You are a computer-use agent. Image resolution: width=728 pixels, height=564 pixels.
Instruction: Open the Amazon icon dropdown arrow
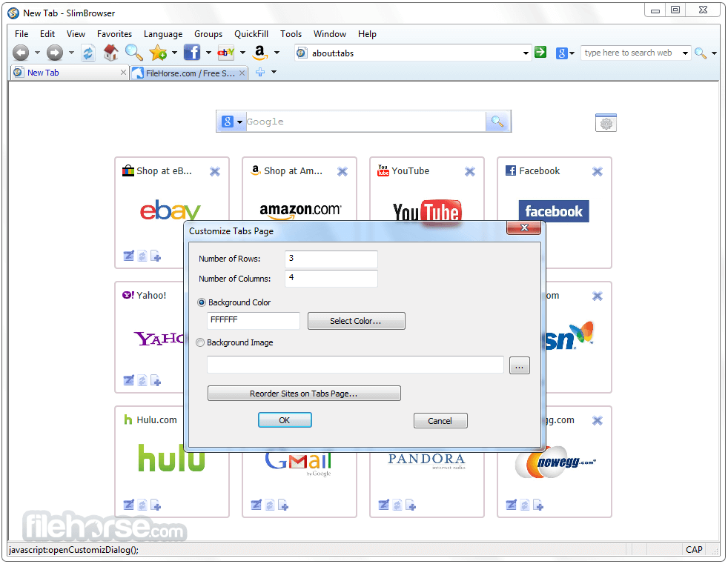click(277, 53)
